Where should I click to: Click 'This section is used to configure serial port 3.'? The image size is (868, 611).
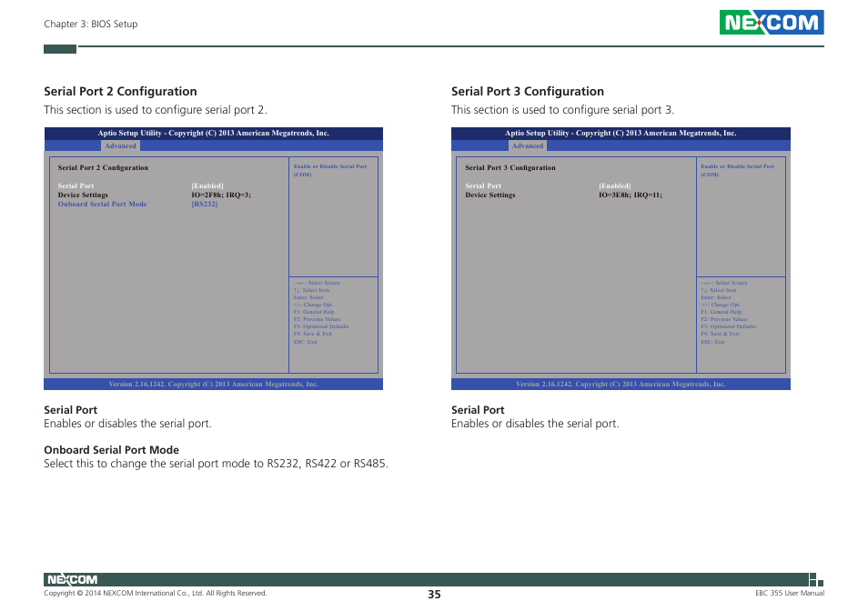(x=563, y=109)
